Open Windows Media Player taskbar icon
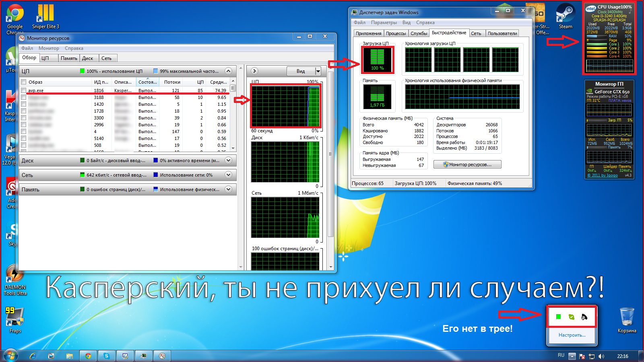644x362 pixels. click(x=51, y=356)
